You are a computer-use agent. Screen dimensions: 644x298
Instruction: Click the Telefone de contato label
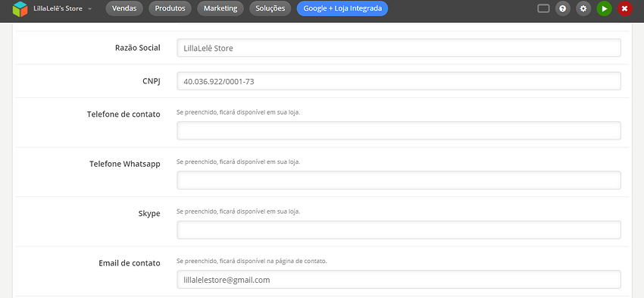coord(123,114)
